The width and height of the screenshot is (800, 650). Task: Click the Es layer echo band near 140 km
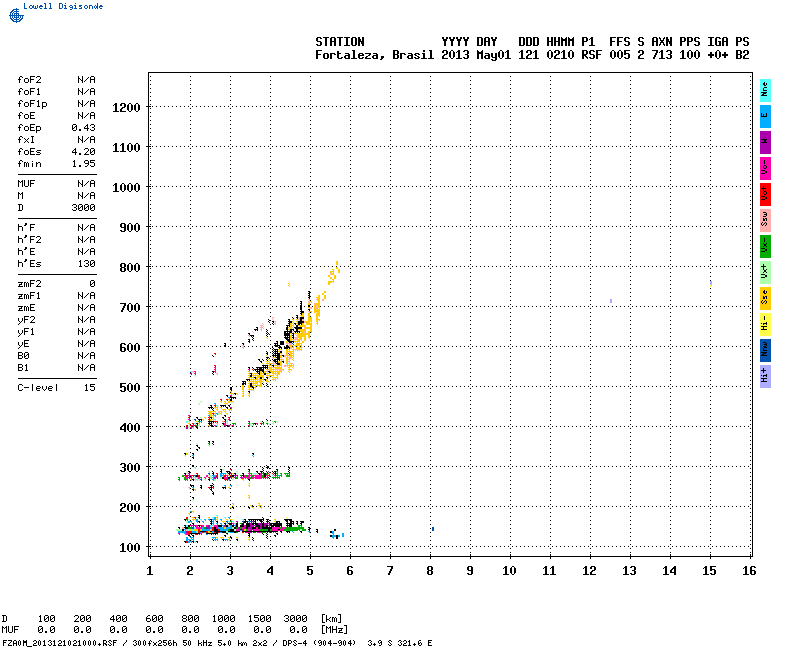(x=240, y=528)
